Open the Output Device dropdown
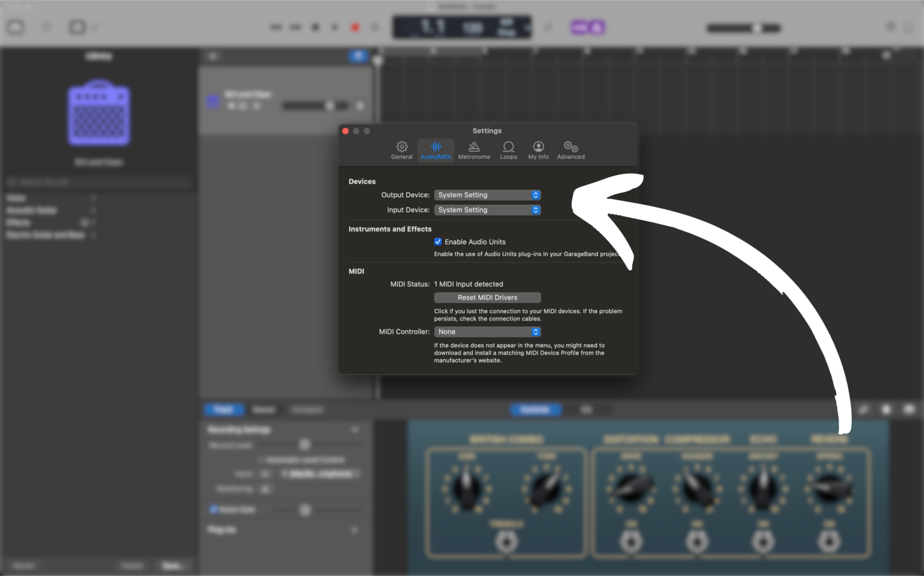Image resolution: width=924 pixels, height=576 pixels. tap(487, 195)
